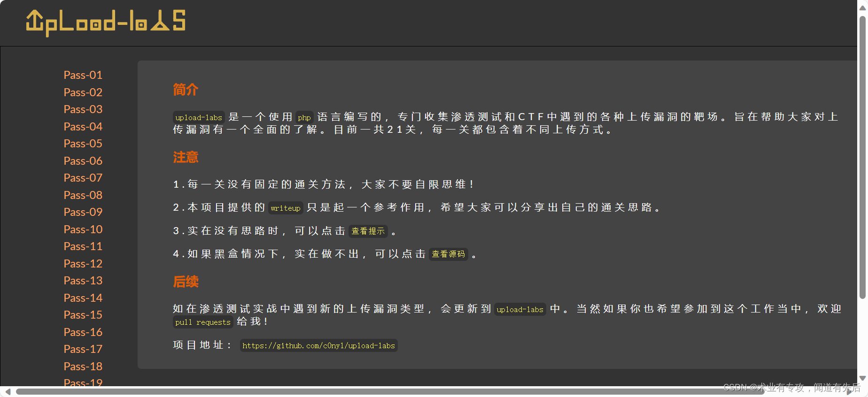Screen dimensions: 868x397
Task: Go to Pass-07 level
Action: point(83,178)
